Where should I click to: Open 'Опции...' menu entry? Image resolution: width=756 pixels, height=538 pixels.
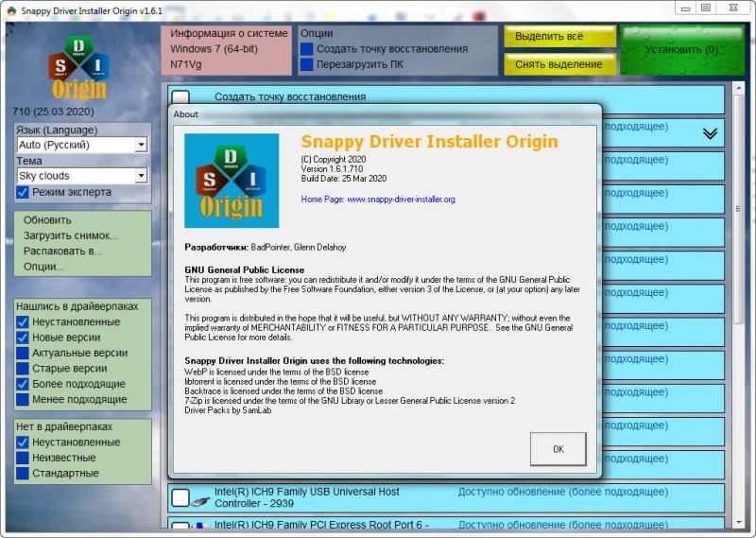click(44, 267)
